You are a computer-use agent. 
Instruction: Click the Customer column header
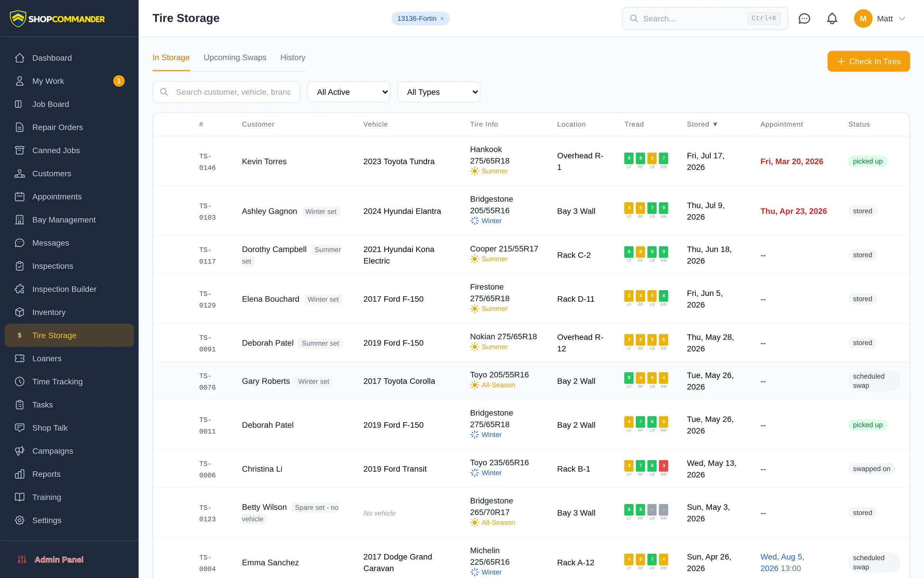click(x=258, y=124)
